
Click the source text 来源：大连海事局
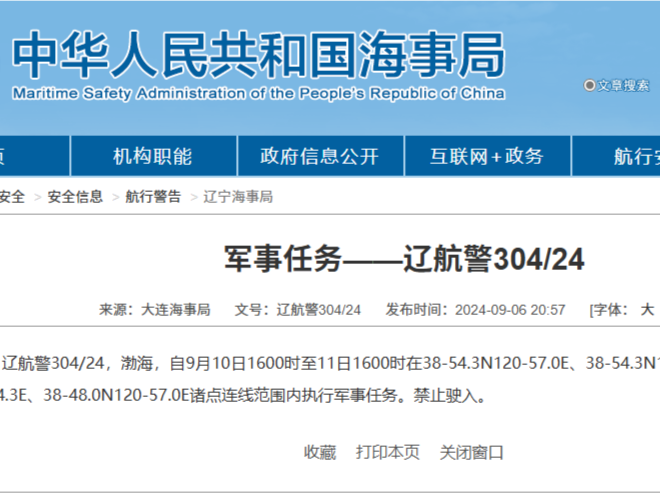pos(155,310)
